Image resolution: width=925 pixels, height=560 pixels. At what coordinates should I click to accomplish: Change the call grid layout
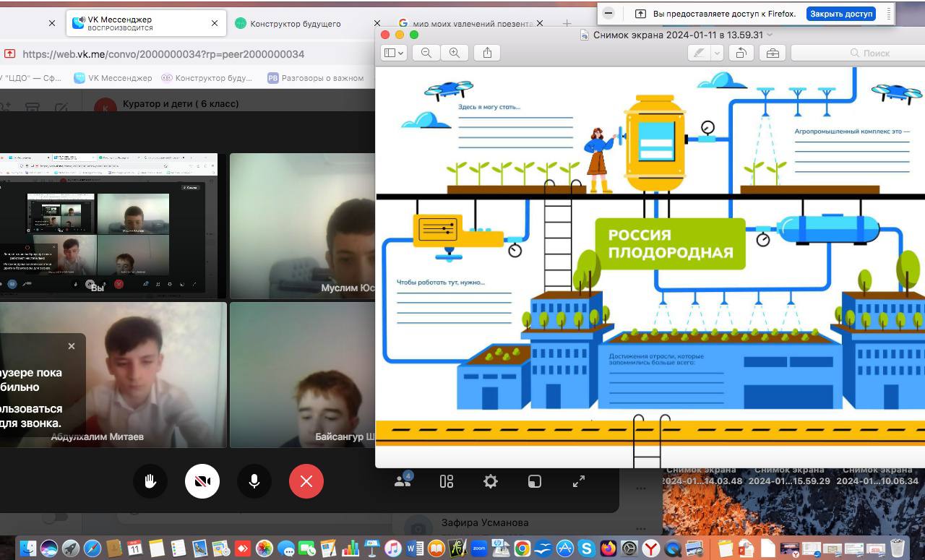[447, 481]
